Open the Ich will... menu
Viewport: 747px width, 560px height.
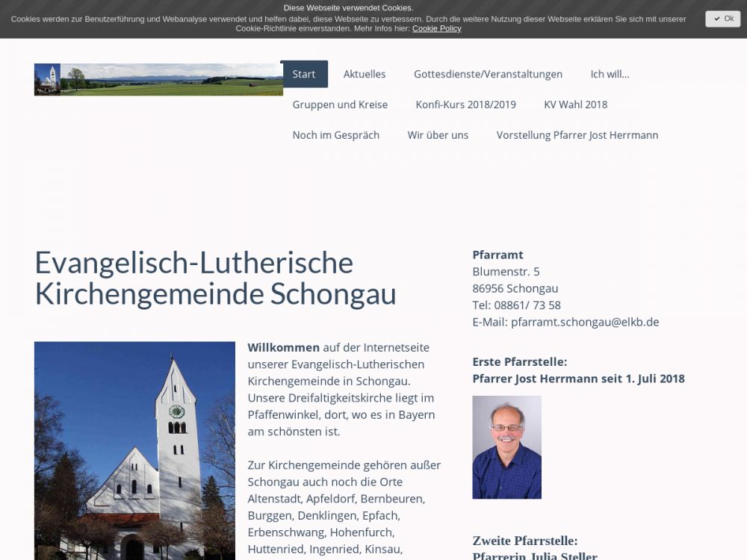point(610,74)
